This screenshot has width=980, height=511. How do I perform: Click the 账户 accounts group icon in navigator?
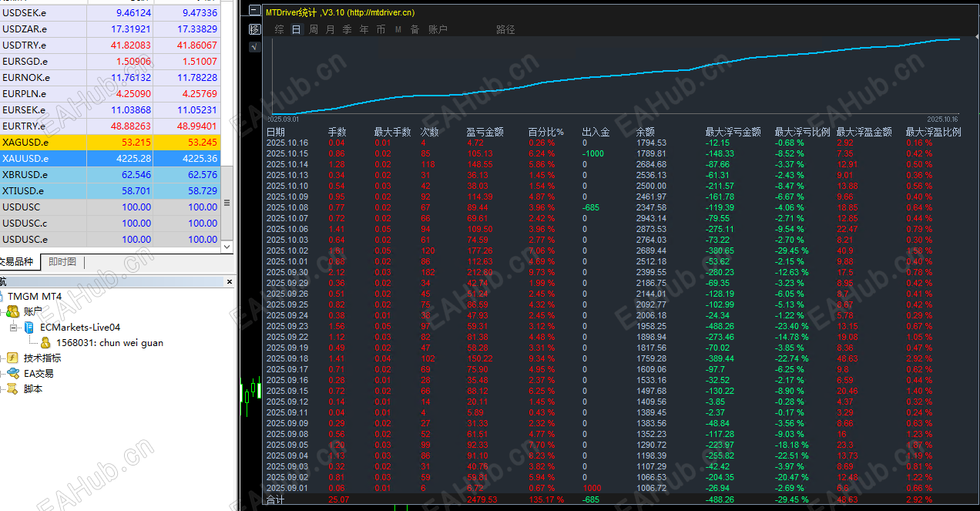tap(13, 311)
